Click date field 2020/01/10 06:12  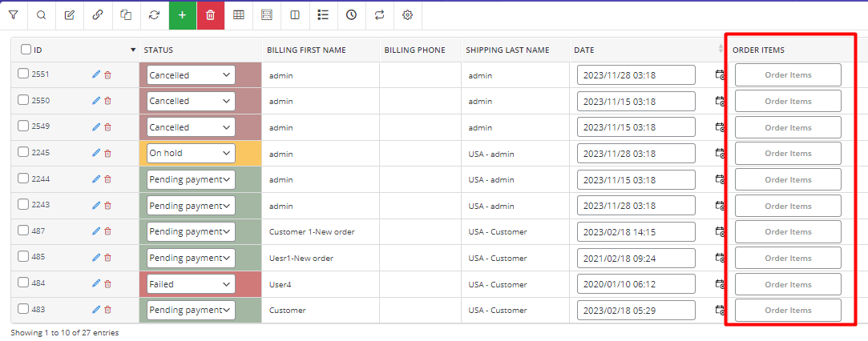636,284
